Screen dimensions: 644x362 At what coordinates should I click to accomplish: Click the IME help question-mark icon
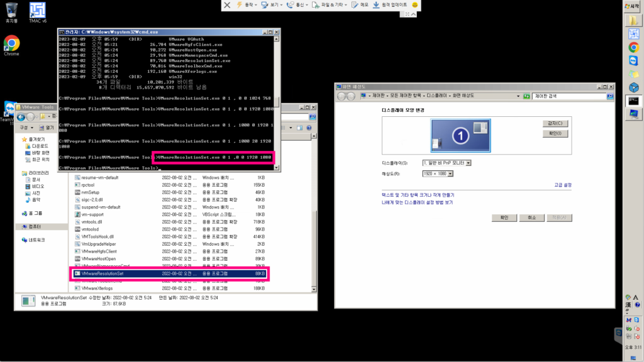(637, 305)
